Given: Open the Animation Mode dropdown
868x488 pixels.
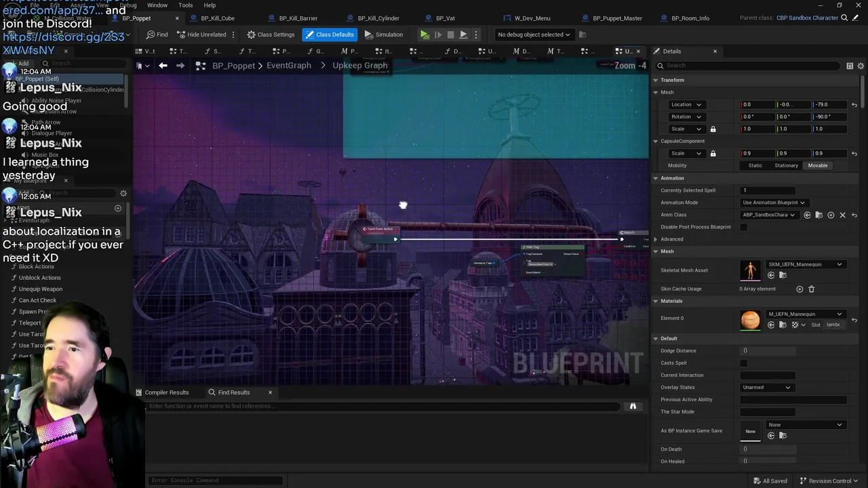Looking at the screenshot, I should tap(774, 203).
